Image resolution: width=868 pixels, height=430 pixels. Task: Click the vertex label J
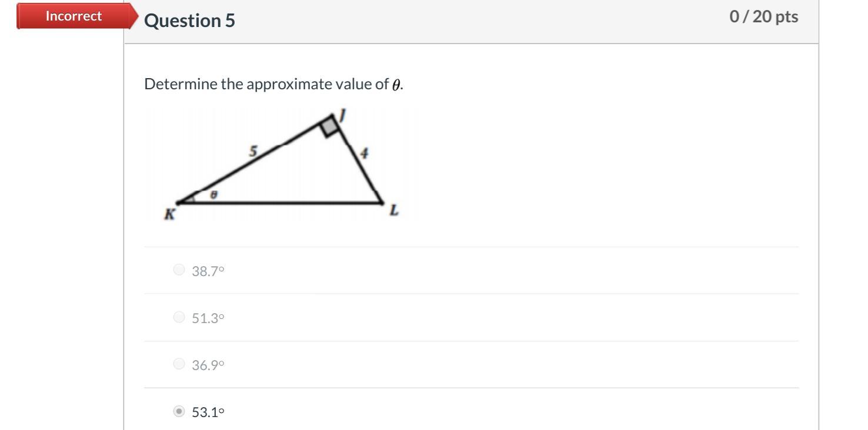[x=342, y=115]
